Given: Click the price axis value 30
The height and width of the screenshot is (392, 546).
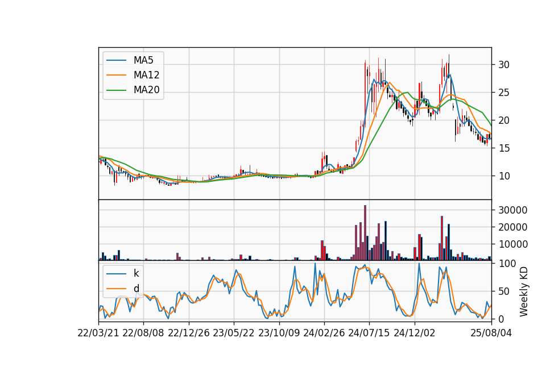Looking at the screenshot, I should click(504, 65).
